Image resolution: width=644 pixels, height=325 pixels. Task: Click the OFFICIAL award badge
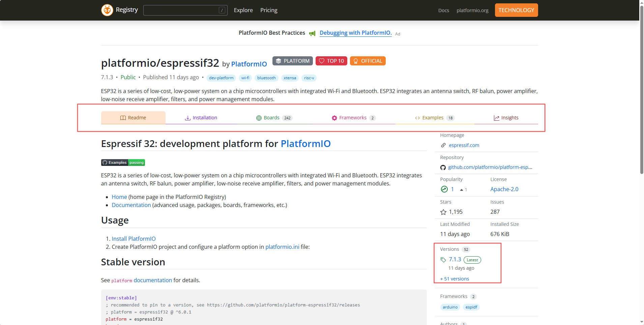pyautogui.click(x=368, y=61)
